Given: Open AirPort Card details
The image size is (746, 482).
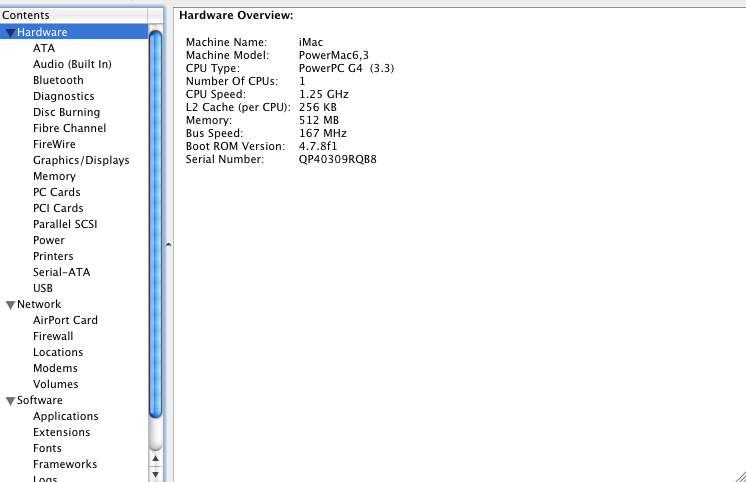Looking at the screenshot, I should [65, 320].
